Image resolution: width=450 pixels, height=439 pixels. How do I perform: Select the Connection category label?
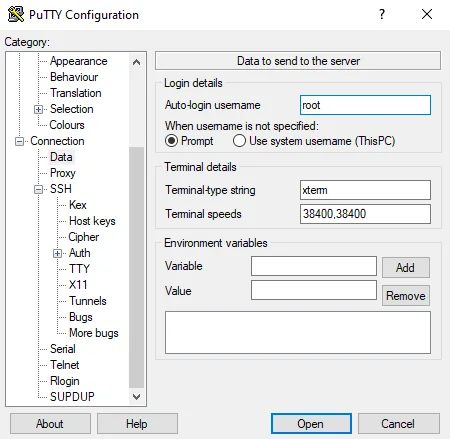[x=57, y=141]
